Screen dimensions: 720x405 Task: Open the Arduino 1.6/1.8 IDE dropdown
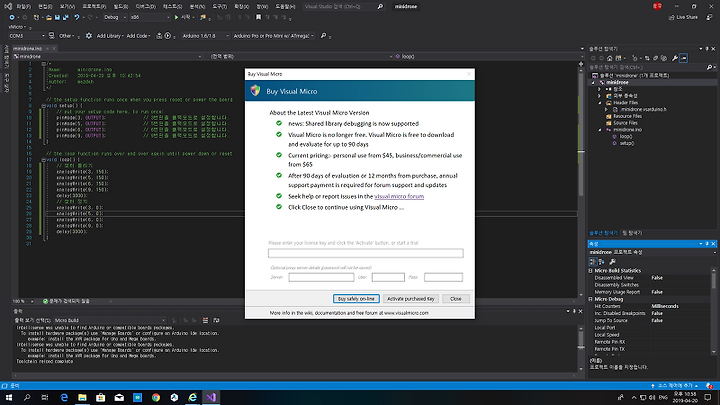click(x=205, y=35)
